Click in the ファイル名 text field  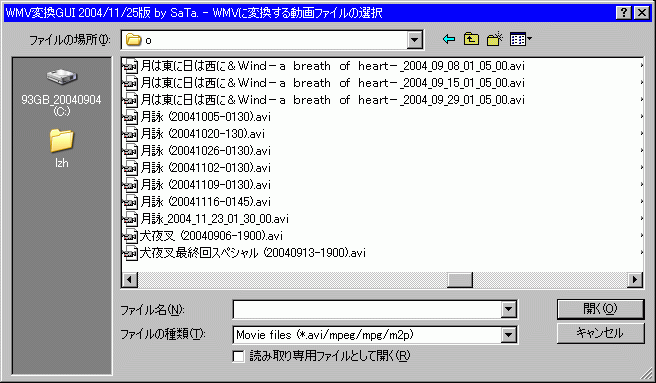pyautogui.click(x=367, y=309)
